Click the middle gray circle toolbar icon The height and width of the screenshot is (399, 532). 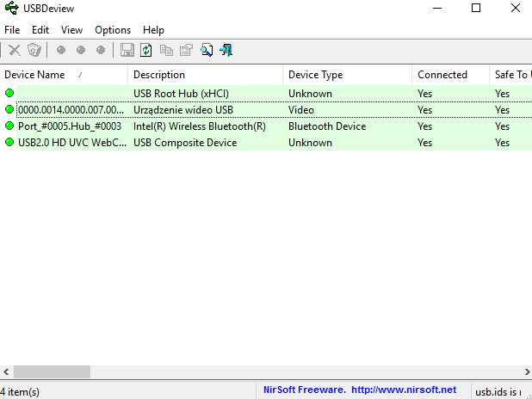point(81,50)
